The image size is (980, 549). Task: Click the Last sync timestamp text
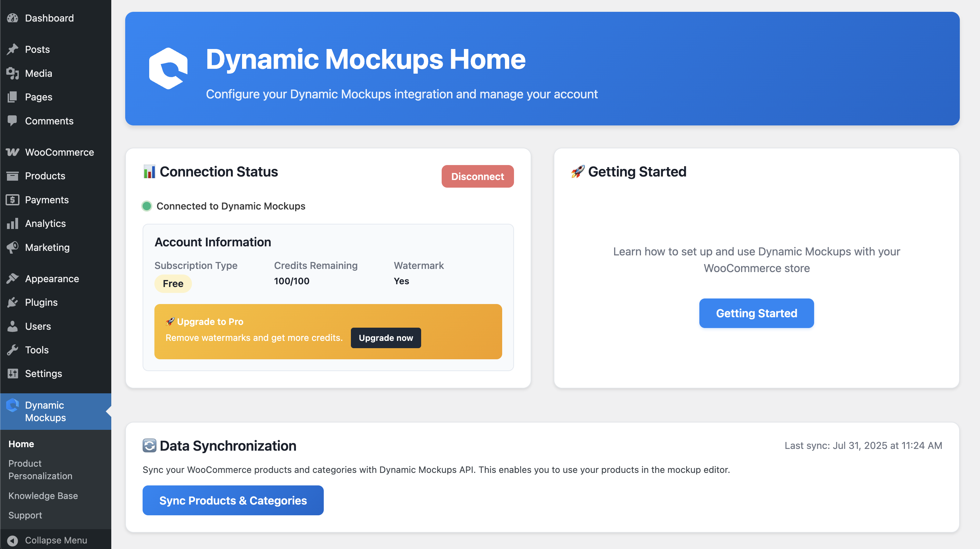[x=863, y=445]
